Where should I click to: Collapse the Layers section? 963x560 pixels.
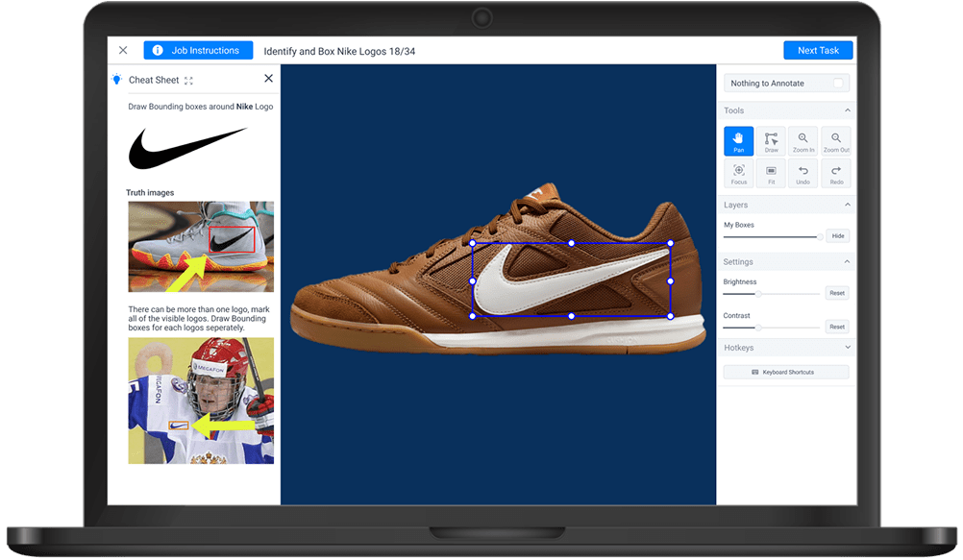pyautogui.click(x=847, y=205)
